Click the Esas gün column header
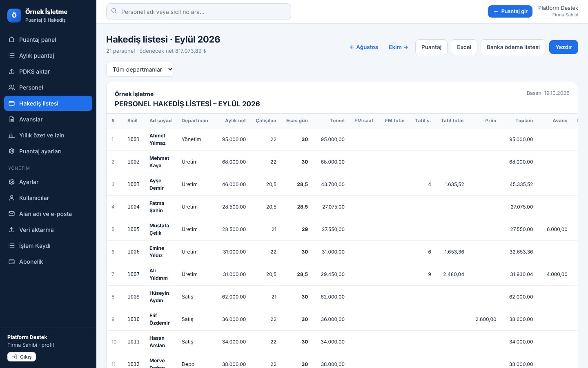The image size is (588, 368). tap(297, 121)
